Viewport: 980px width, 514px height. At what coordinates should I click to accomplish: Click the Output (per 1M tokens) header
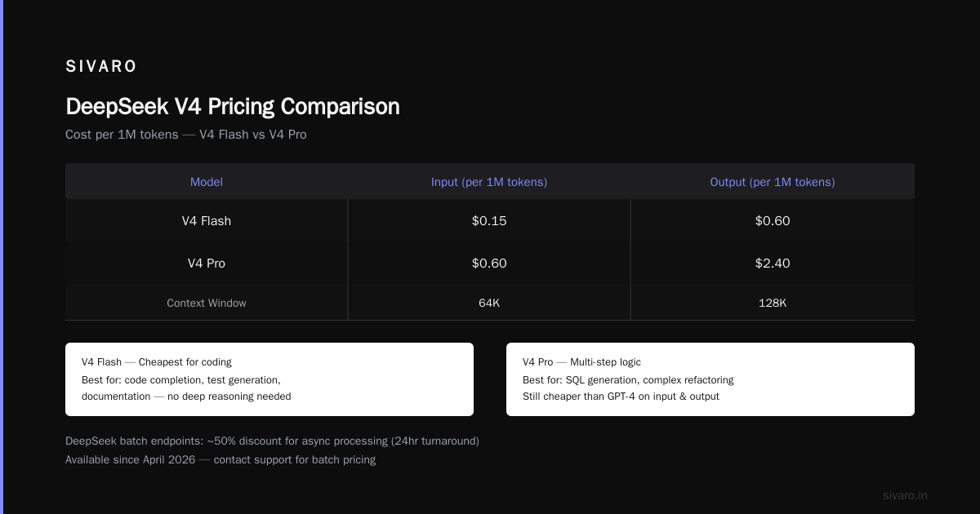coord(773,182)
